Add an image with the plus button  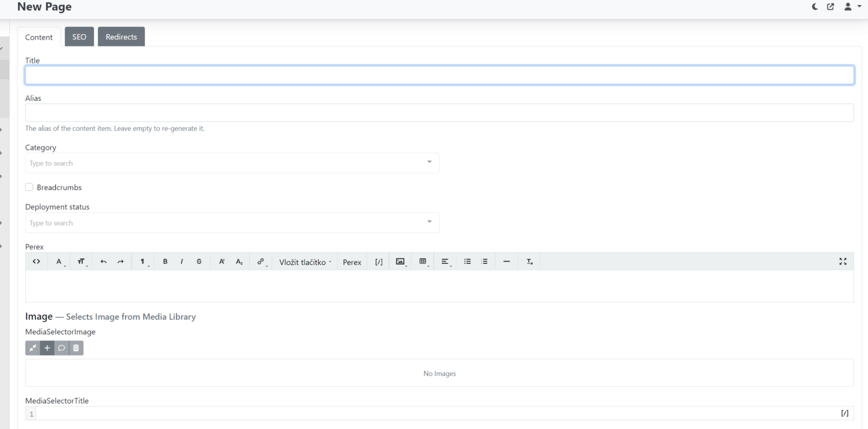pyautogui.click(x=47, y=348)
